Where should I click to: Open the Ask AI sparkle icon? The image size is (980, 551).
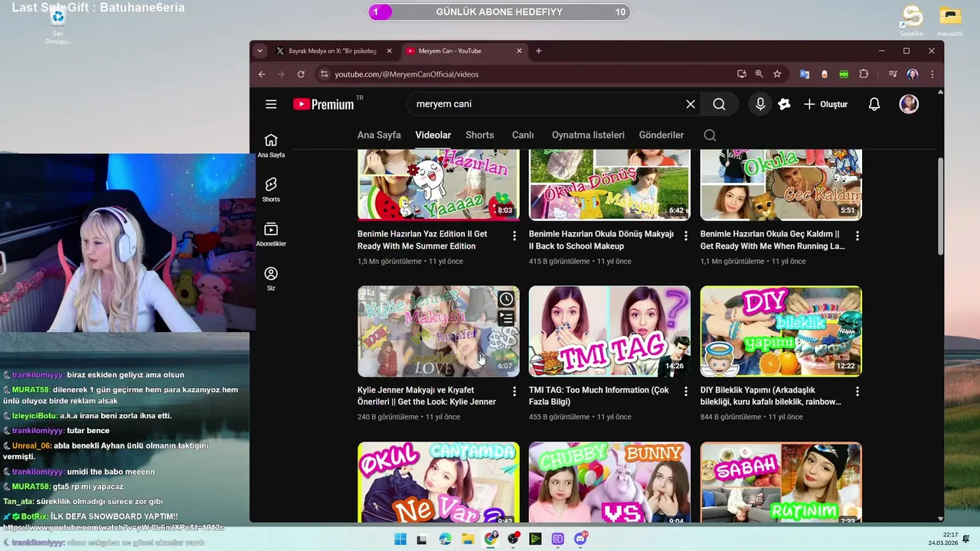[784, 104]
